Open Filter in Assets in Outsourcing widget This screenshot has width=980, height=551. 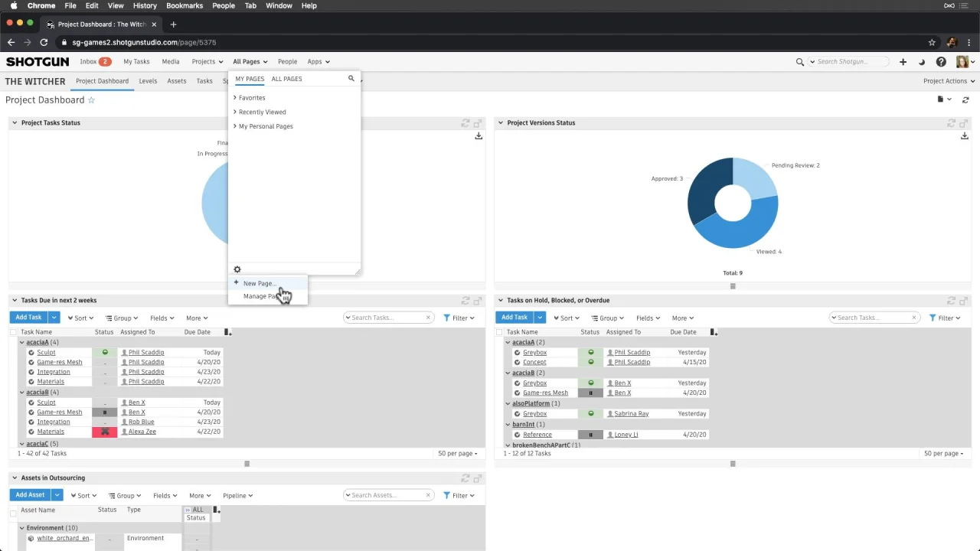(459, 496)
